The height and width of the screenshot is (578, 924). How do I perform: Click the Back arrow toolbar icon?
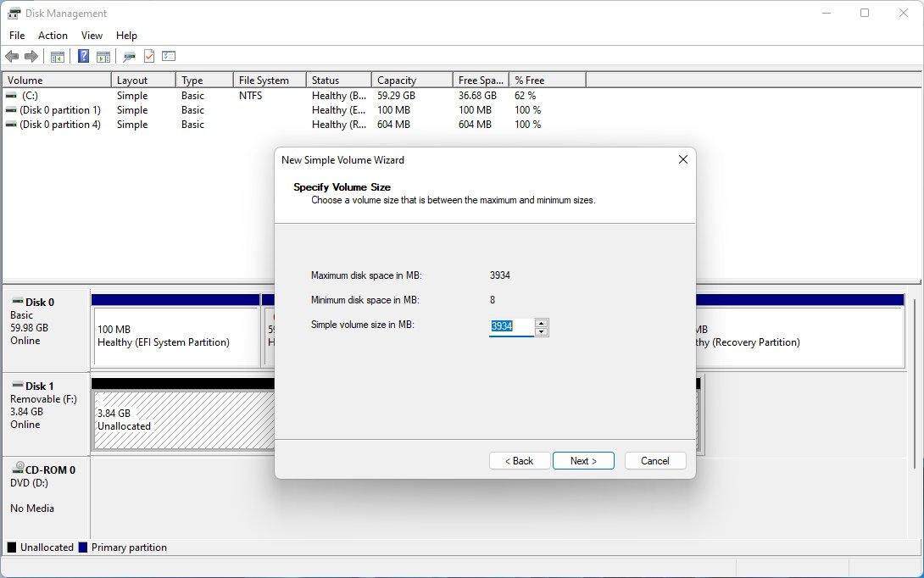[12, 57]
